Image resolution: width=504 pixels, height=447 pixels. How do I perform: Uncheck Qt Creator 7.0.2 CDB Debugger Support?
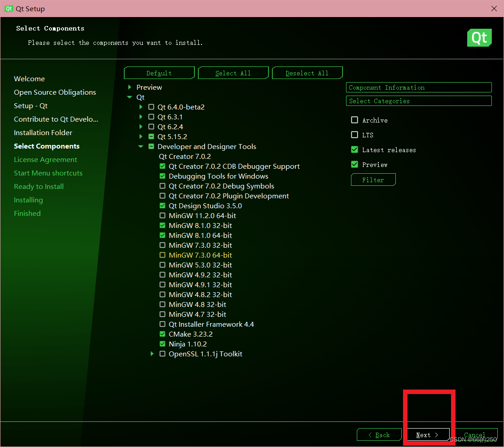click(x=162, y=166)
